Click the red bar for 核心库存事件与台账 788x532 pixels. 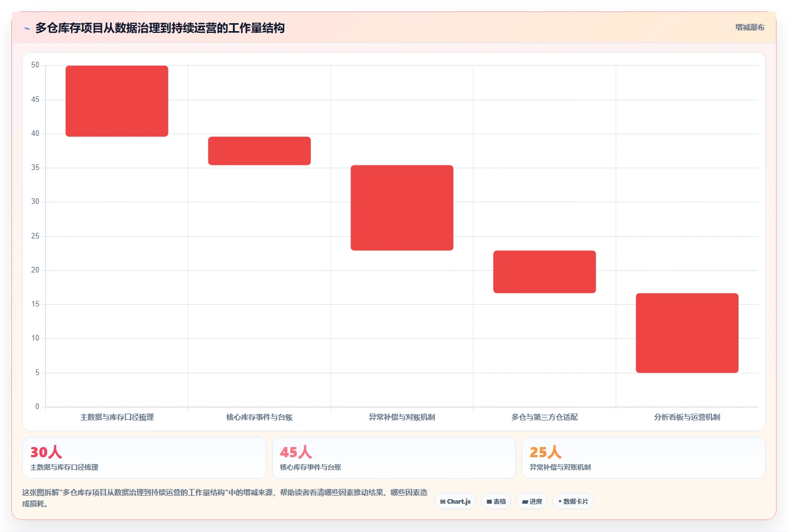coord(259,151)
